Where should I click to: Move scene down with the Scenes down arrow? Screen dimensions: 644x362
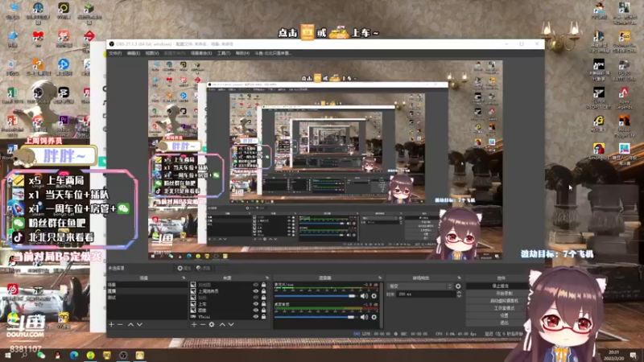(x=139, y=324)
